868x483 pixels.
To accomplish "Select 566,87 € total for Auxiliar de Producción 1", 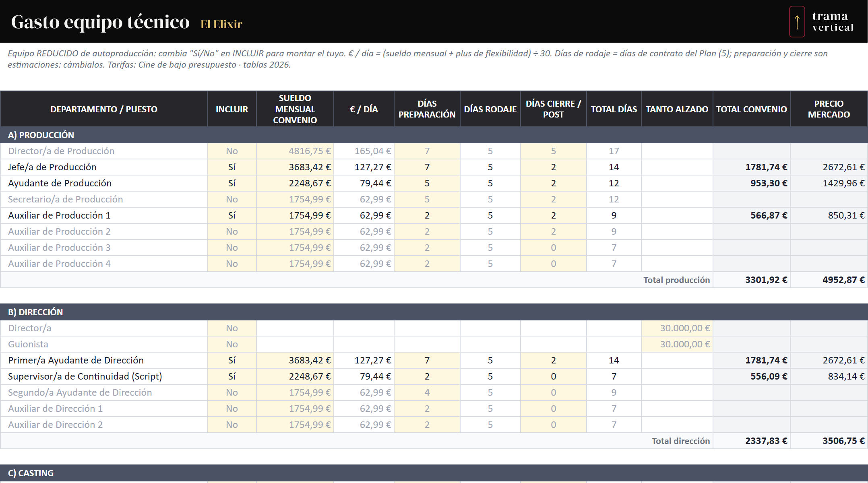I will point(752,215).
